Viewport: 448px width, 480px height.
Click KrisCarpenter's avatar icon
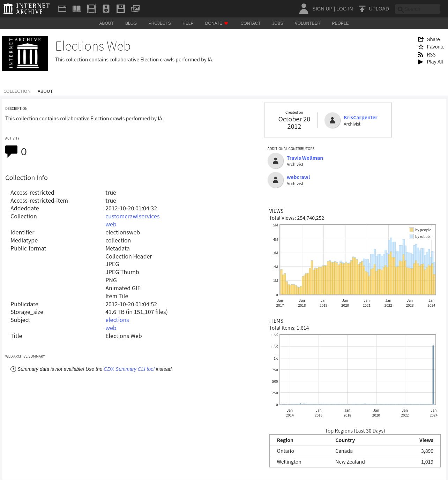point(333,120)
